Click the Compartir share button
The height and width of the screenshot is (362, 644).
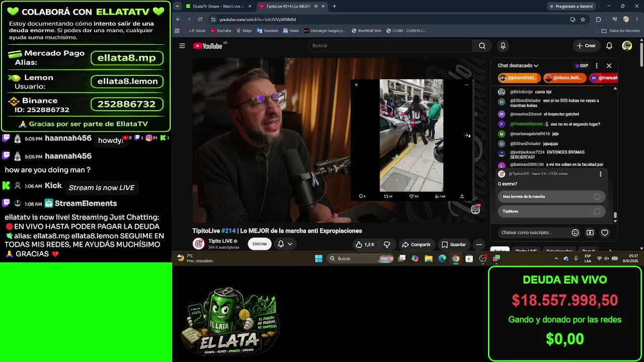point(416,244)
